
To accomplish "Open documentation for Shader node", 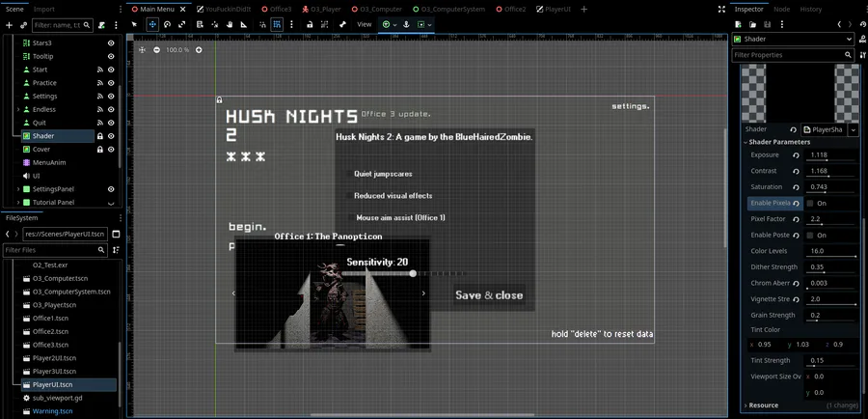I will pos(862,39).
